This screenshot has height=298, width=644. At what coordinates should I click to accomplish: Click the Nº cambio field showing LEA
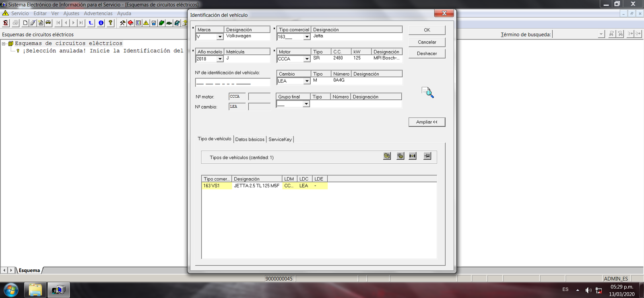pyautogui.click(x=237, y=107)
